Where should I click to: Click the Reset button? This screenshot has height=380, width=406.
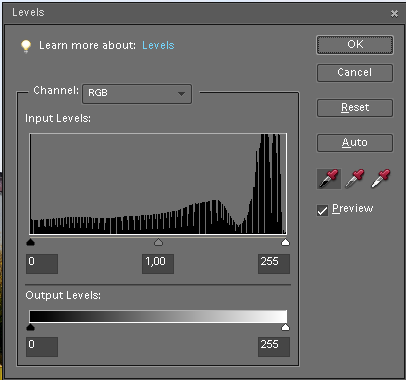click(355, 108)
